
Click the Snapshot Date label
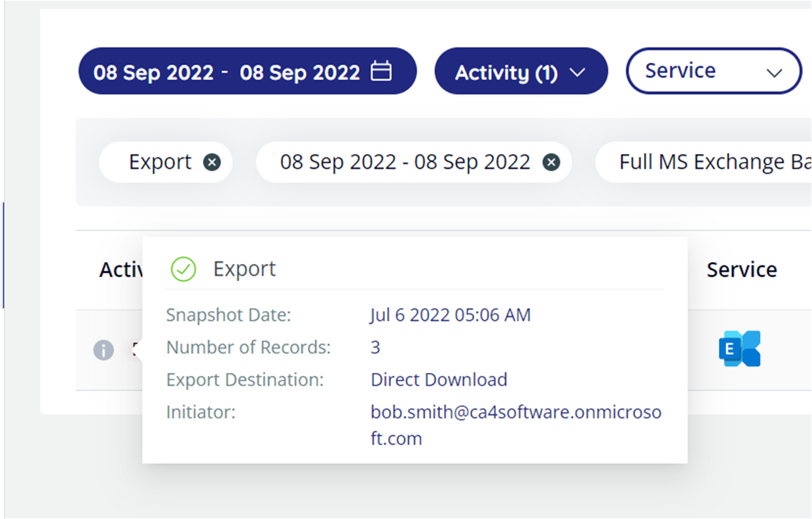pos(229,315)
